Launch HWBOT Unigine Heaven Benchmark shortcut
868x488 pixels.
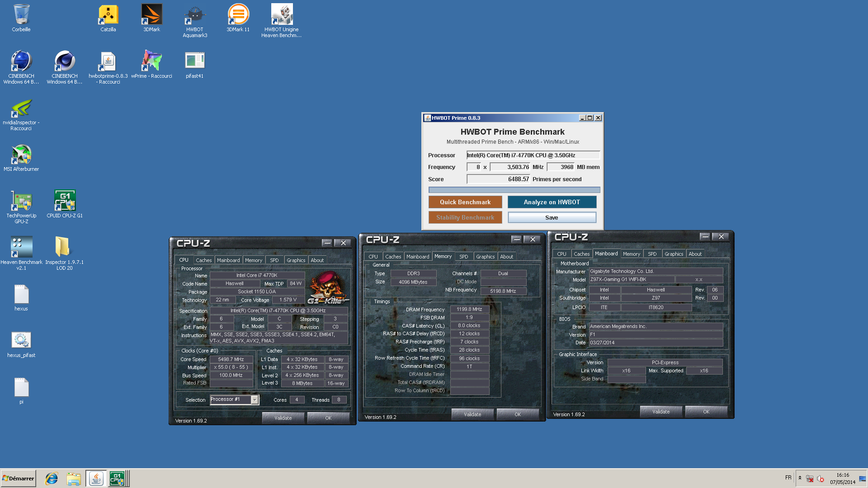point(282,21)
